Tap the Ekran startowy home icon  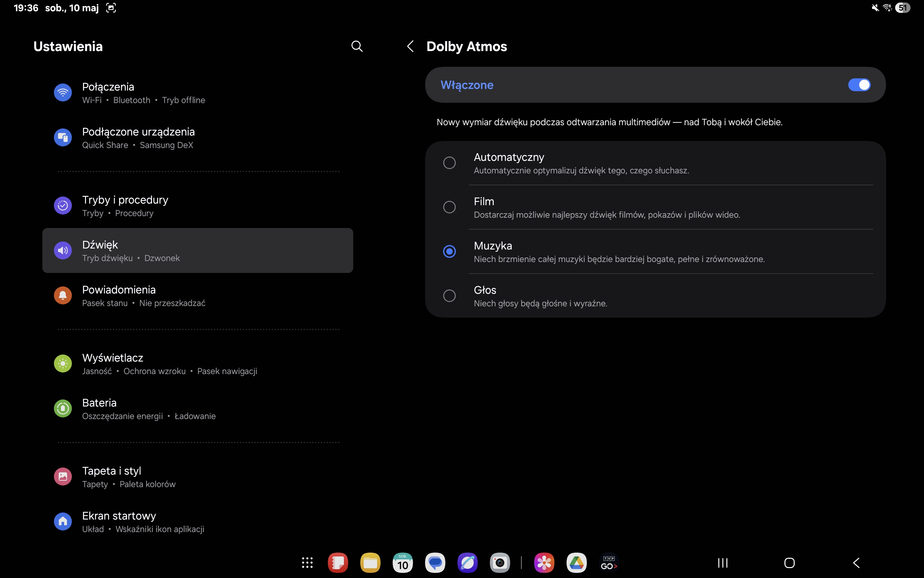tap(63, 521)
